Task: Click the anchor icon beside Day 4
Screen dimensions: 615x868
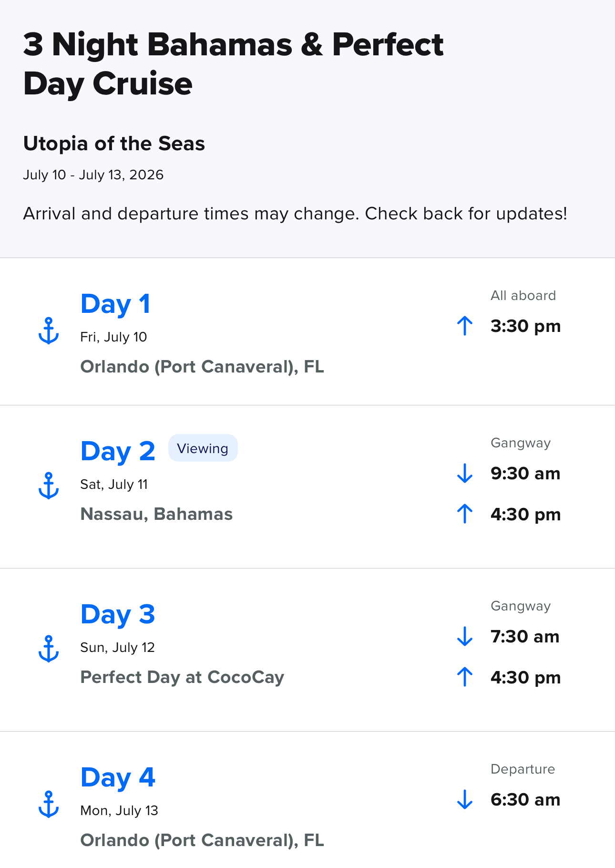Action: click(49, 804)
